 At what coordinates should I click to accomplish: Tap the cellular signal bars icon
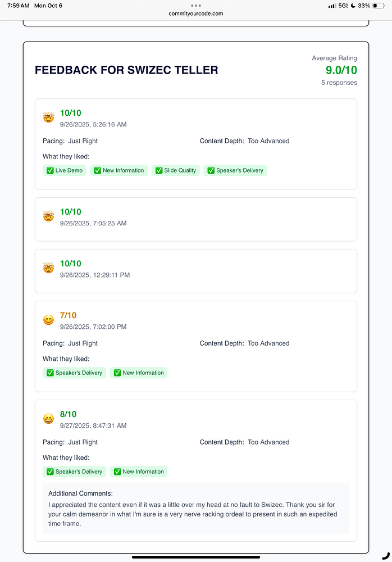(332, 6)
